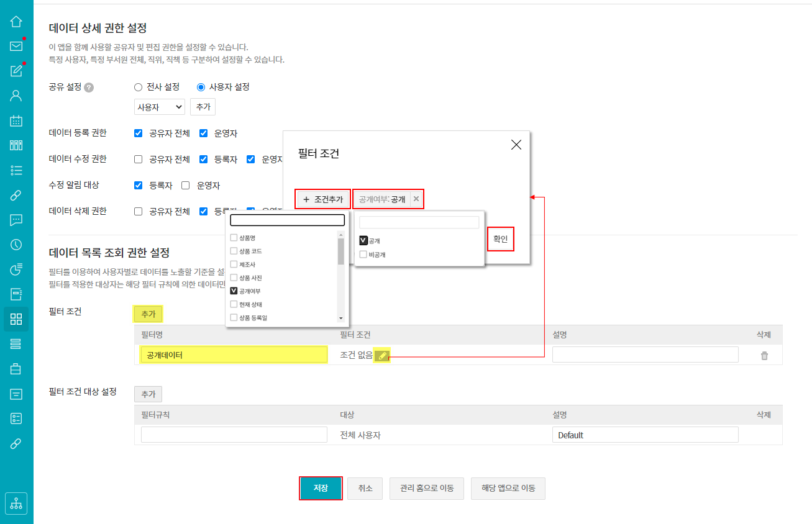Check the 비공개 checkbox option
This screenshot has height=524, width=812.
click(363, 255)
